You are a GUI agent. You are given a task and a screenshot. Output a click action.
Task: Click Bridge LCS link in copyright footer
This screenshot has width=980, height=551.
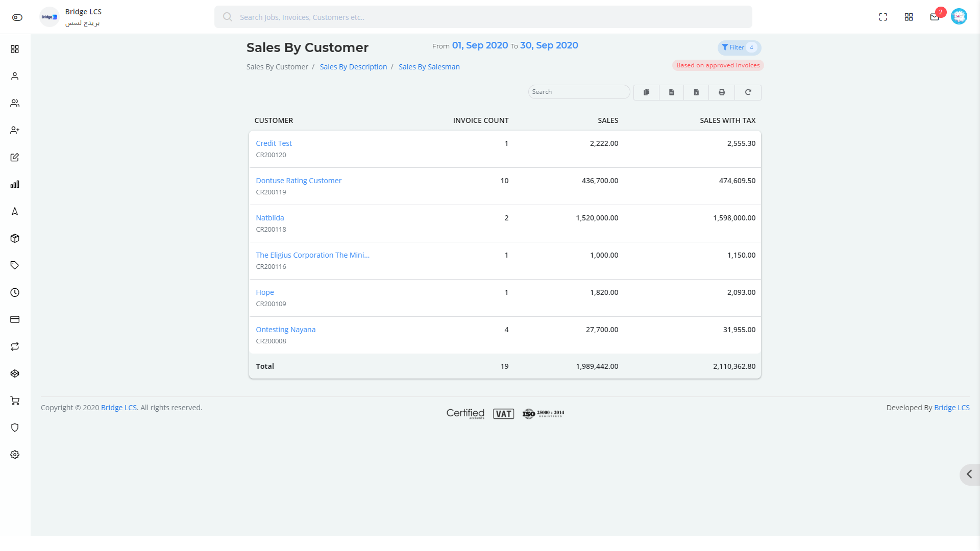pos(119,408)
